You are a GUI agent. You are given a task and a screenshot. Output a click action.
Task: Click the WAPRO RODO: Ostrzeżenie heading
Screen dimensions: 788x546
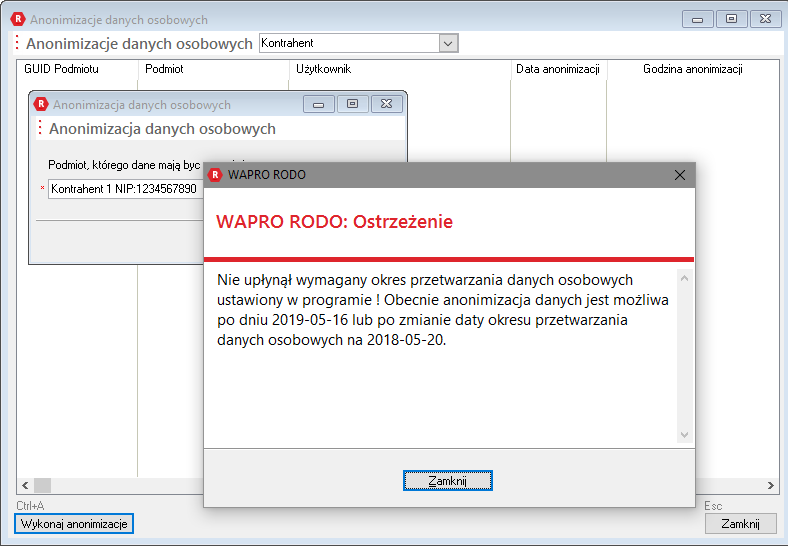pyautogui.click(x=334, y=222)
